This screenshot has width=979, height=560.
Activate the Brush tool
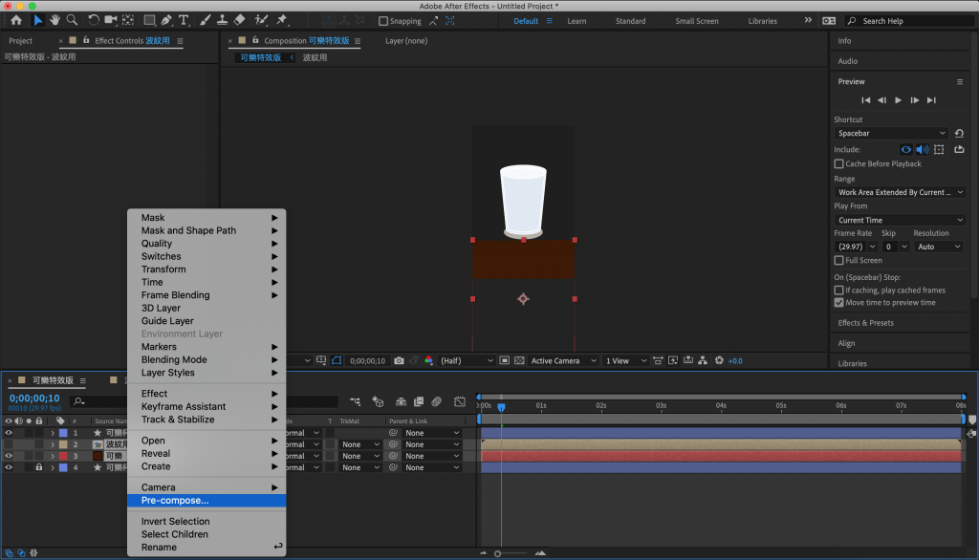[204, 20]
